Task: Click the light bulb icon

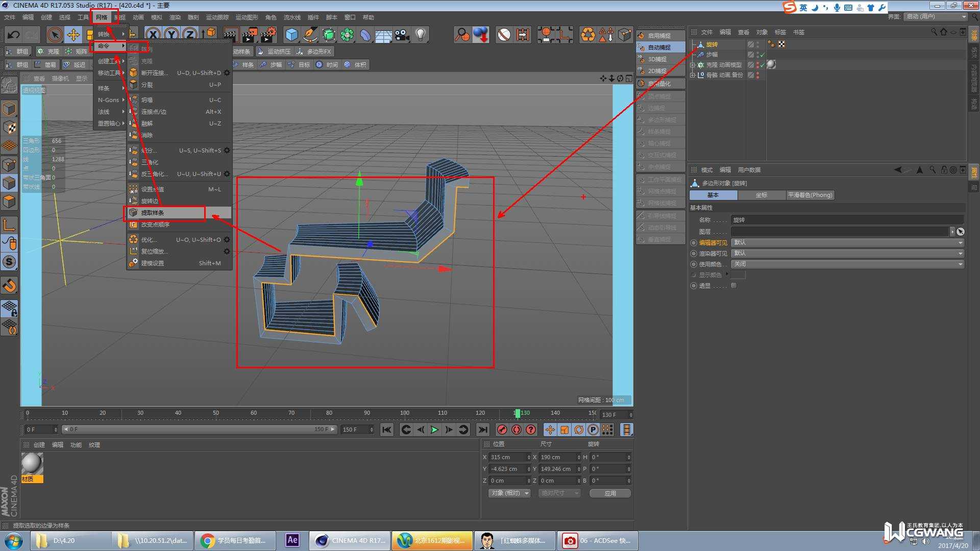Action: (421, 35)
